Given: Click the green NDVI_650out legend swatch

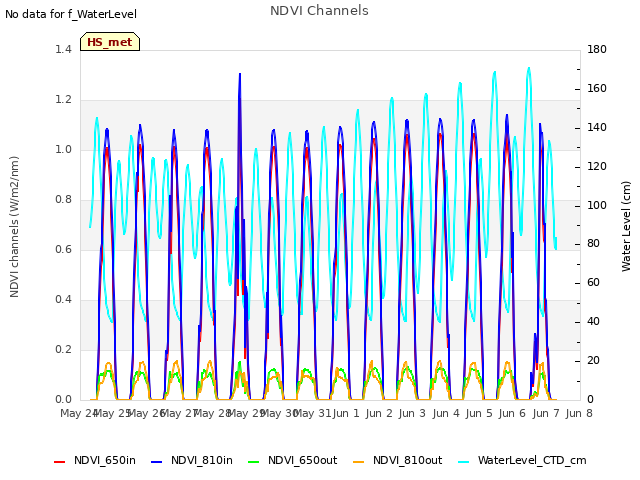Looking at the screenshot, I should click(253, 462).
